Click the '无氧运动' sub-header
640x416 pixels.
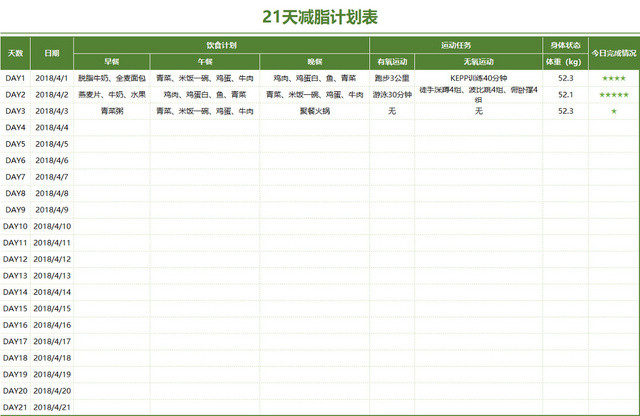tap(478, 62)
